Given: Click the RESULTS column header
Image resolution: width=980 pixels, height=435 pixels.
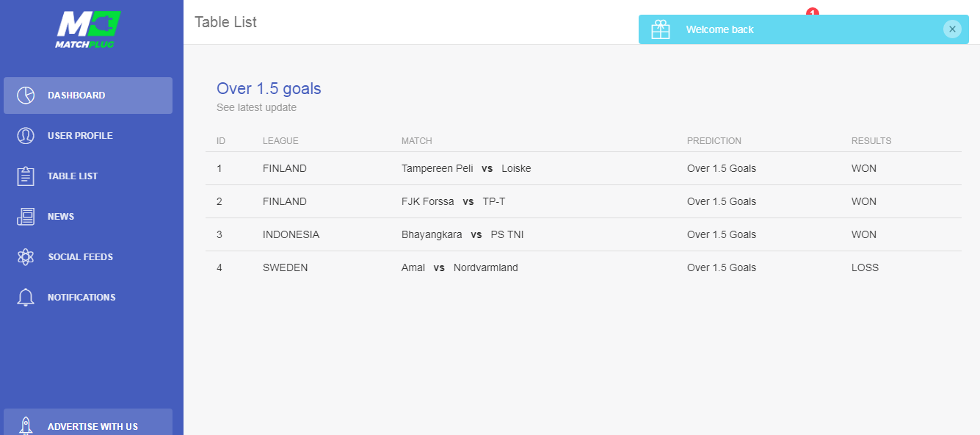Looking at the screenshot, I should point(871,141).
